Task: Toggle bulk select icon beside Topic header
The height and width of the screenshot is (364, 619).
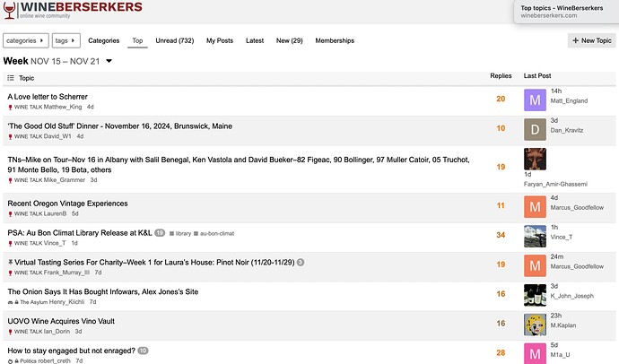Action: [11, 78]
